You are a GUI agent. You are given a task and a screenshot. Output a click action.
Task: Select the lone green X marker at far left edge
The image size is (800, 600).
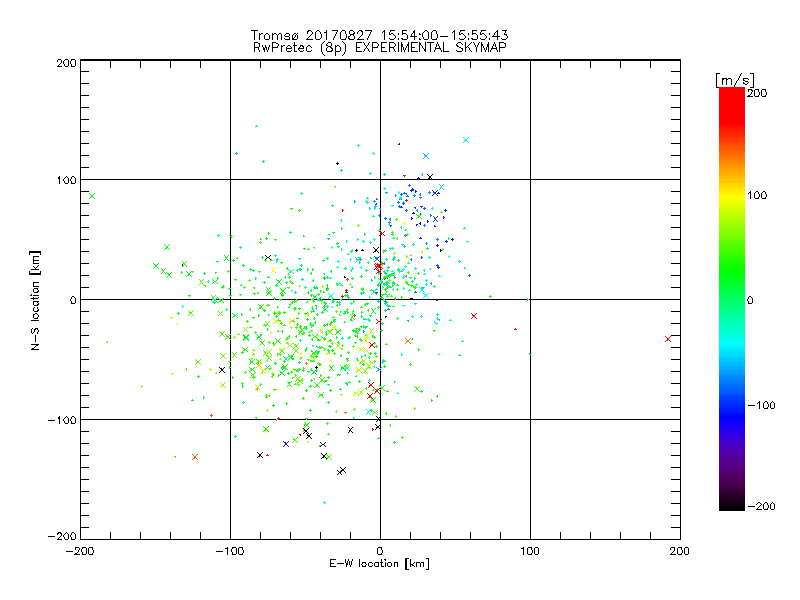click(x=92, y=196)
